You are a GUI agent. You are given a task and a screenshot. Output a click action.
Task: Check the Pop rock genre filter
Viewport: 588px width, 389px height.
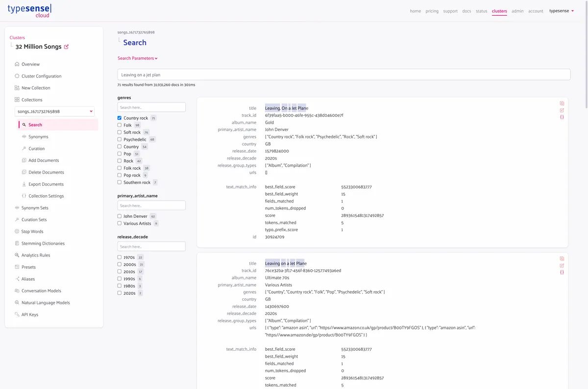coord(120,175)
